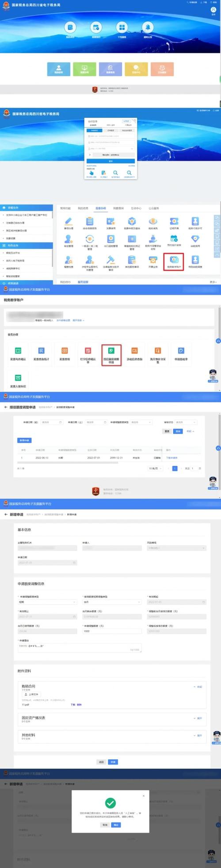This screenshot has width=221, height=868.
Task: Open the 授信额度调整申请 tile
Action: tap(111, 355)
